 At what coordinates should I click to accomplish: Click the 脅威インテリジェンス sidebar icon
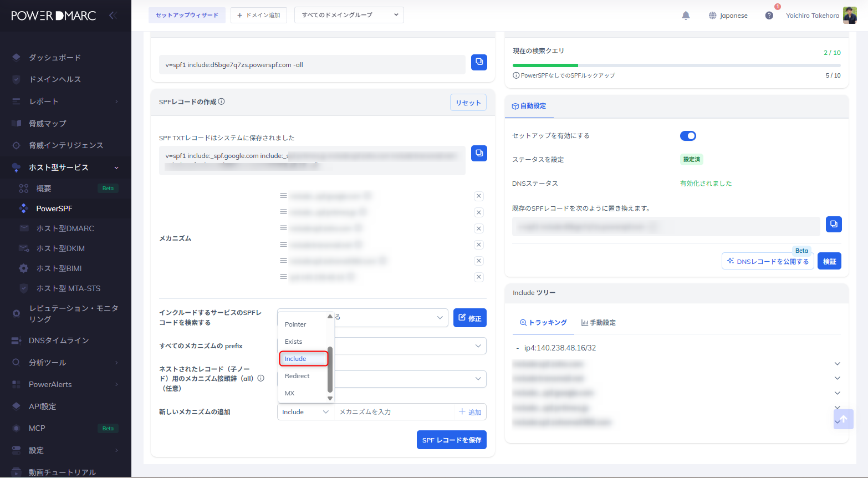click(x=16, y=145)
